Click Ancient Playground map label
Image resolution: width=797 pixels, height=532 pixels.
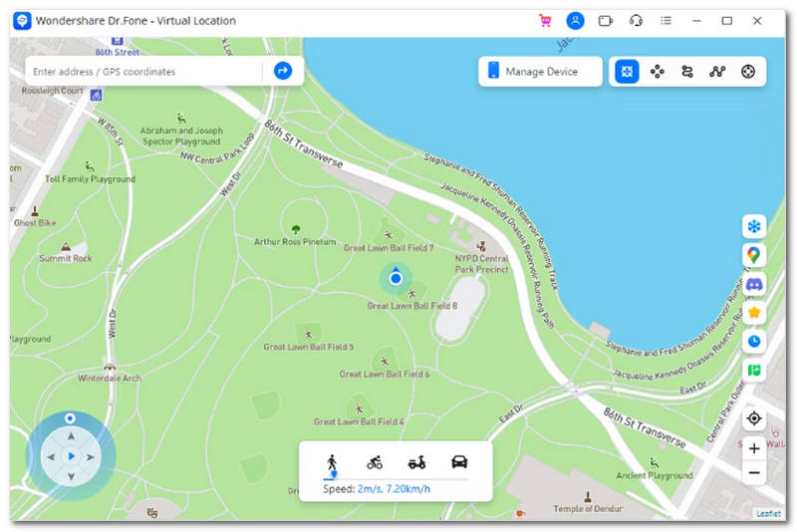click(x=655, y=475)
